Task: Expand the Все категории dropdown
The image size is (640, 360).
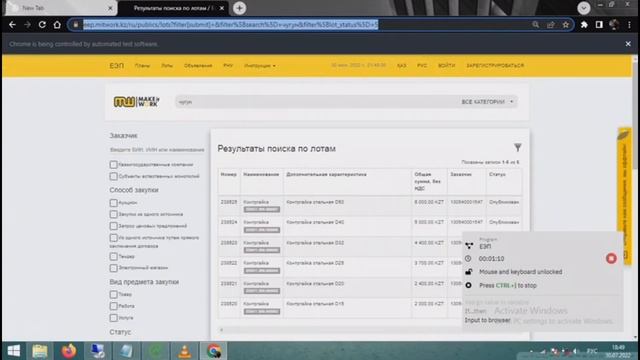Action: point(487,102)
